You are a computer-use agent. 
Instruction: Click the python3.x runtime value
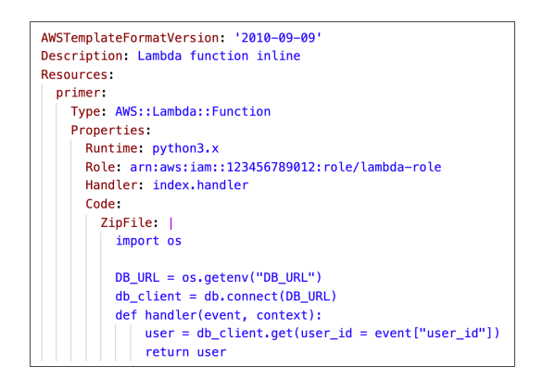click(185, 149)
